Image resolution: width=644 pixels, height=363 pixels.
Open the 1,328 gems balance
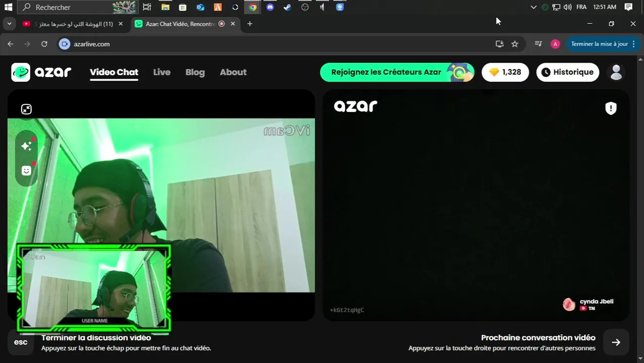[505, 72]
